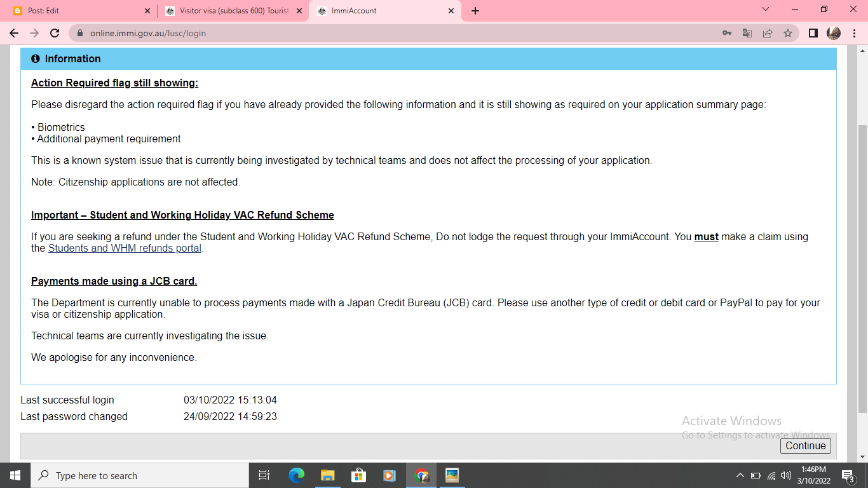Open the Photos app taskbar icon
This screenshot has width=868, height=488.
452,475
